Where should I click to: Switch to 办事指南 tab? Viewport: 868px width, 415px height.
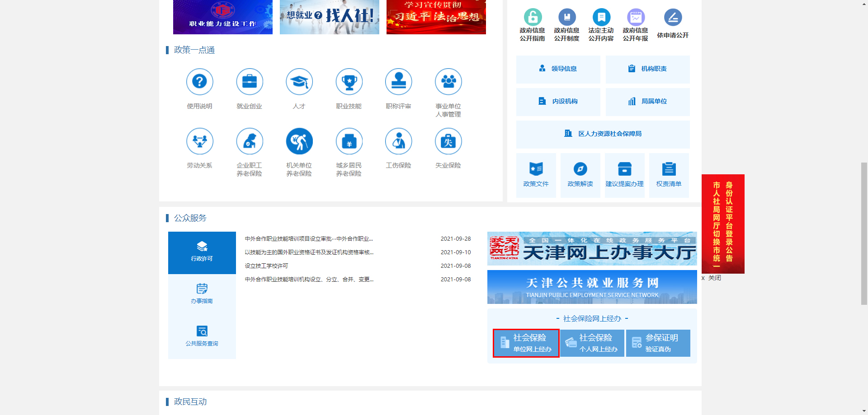click(202, 295)
